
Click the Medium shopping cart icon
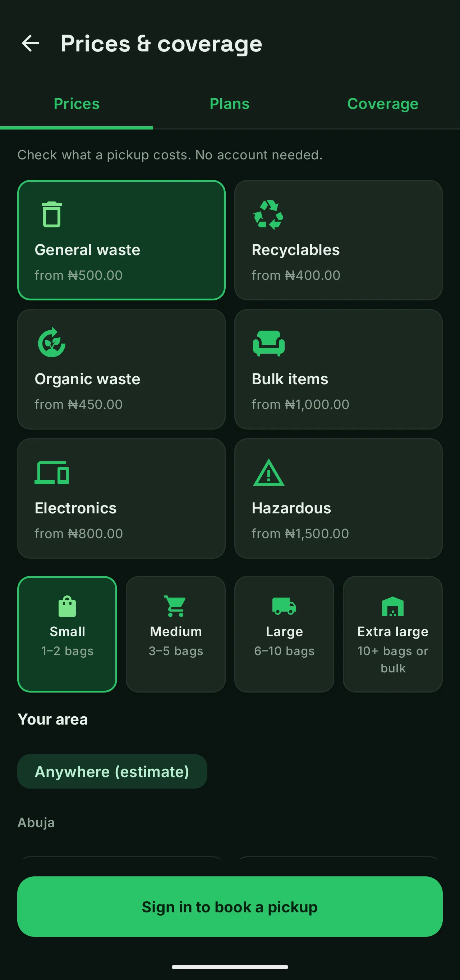176,606
